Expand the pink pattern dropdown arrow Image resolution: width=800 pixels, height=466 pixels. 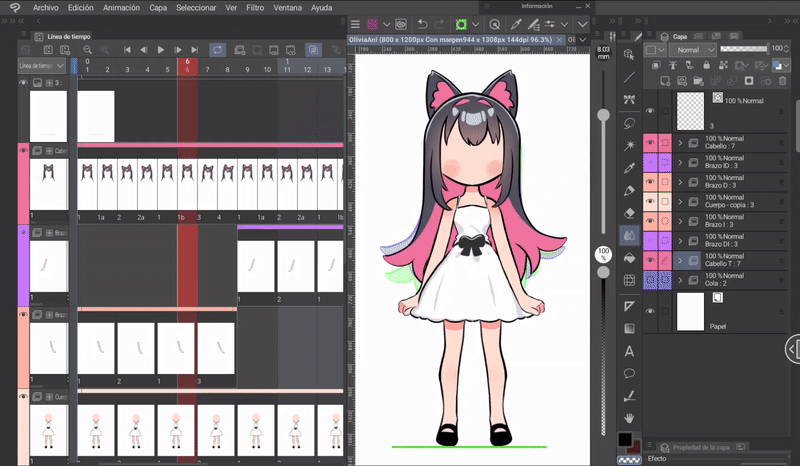point(386,24)
